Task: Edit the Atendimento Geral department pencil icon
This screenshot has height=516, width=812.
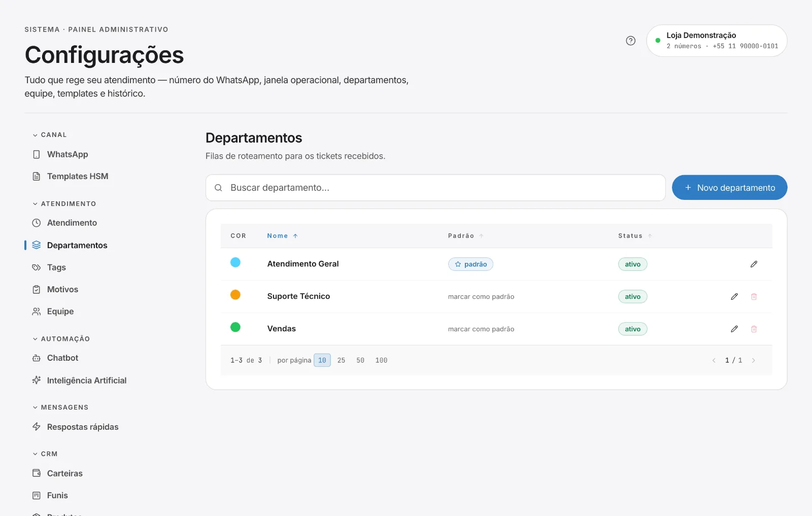Action: pos(754,264)
